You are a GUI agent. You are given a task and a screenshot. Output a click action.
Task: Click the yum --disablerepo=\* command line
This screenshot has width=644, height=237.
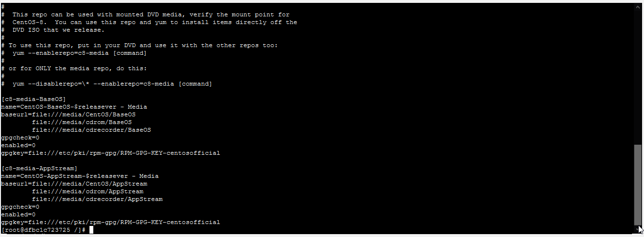(x=112, y=84)
